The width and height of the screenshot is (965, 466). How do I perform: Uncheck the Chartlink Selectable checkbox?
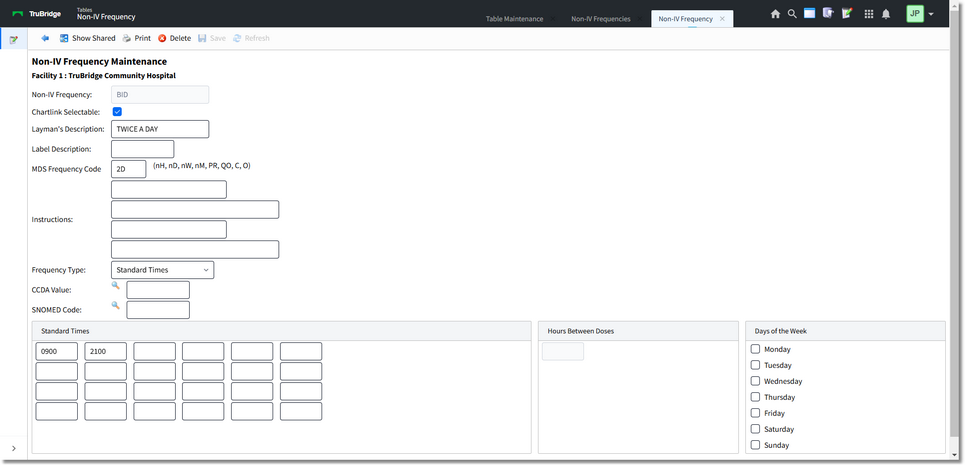pos(118,112)
